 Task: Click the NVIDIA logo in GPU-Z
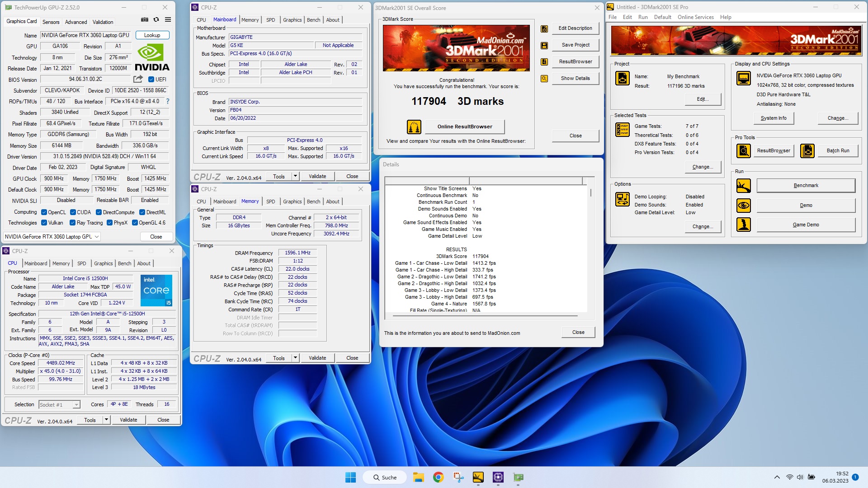[x=152, y=57]
